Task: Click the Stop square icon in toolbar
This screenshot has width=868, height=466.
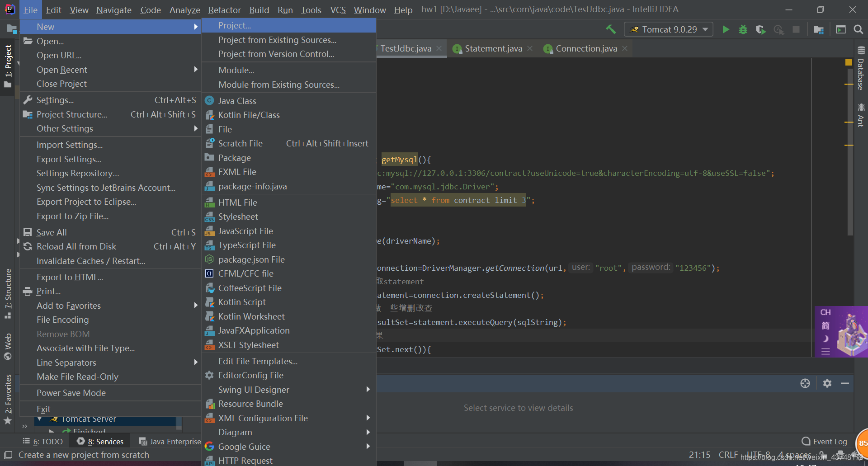Action: (x=796, y=29)
